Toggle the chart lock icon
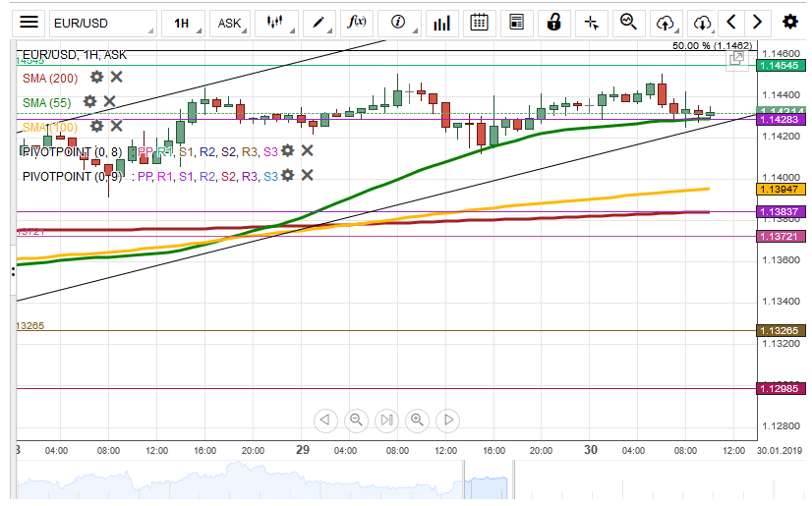Screen dimensions: 812x506 pos(554,22)
